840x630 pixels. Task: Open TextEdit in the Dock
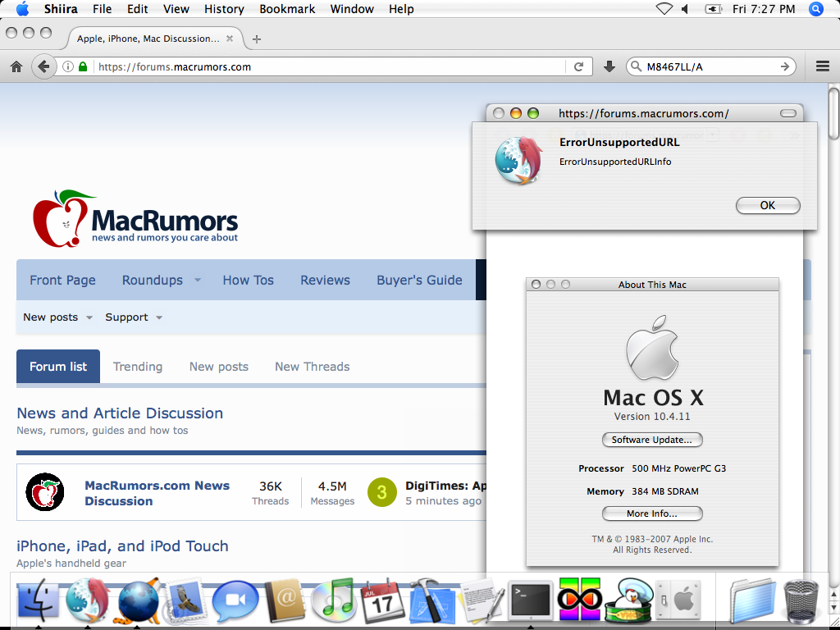pyautogui.click(x=482, y=600)
